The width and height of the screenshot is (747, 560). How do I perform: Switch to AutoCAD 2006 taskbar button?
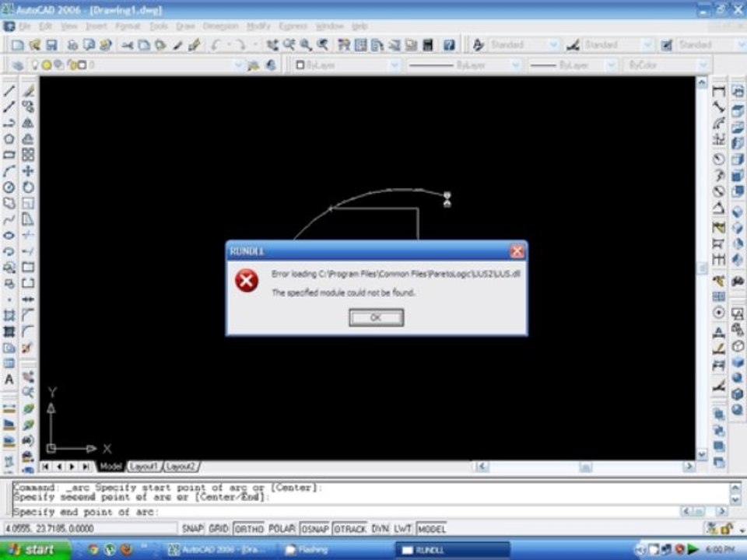pos(218,550)
